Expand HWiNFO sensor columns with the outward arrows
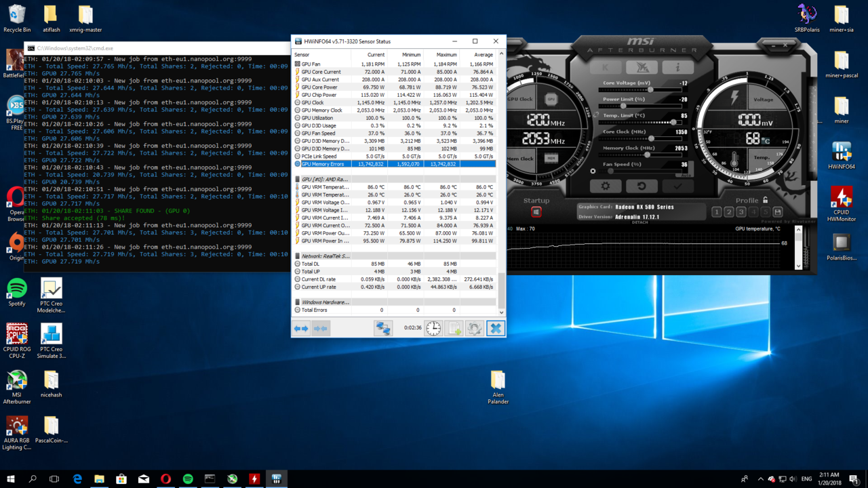This screenshot has height=488, width=868. click(x=300, y=328)
